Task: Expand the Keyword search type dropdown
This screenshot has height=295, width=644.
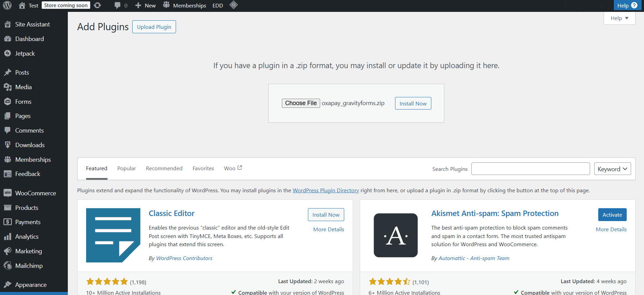Action: click(x=612, y=169)
